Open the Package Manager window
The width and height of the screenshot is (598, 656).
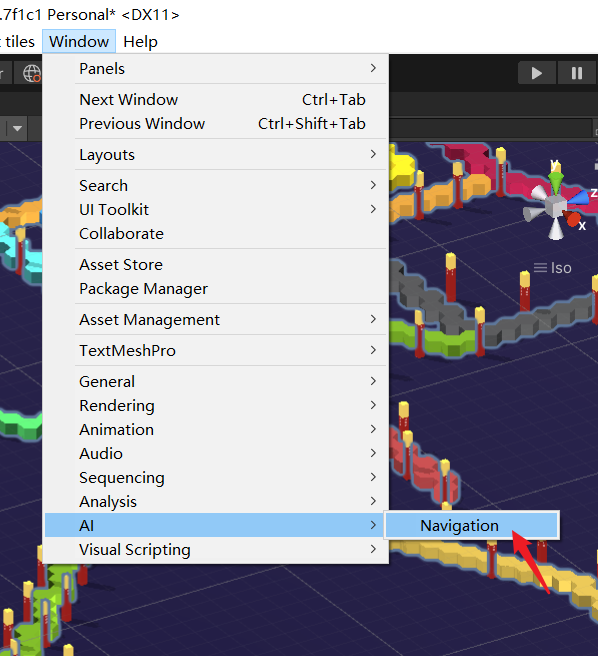tap(216, 289)
